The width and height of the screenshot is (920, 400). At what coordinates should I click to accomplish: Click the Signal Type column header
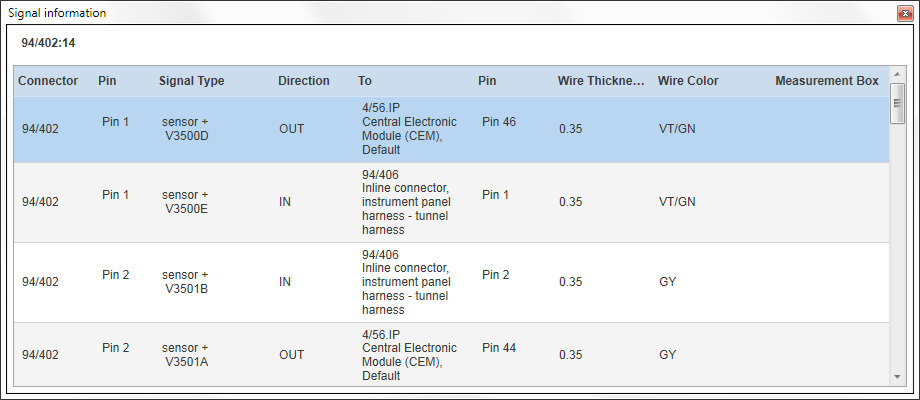(191, 81)
